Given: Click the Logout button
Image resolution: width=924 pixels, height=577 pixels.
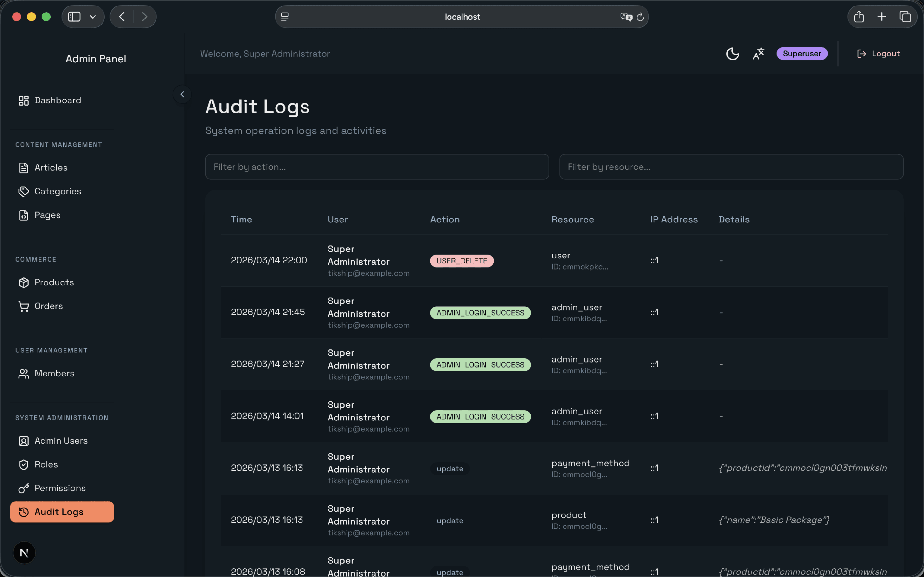Looking at the screenshot, I should (879, 53).
